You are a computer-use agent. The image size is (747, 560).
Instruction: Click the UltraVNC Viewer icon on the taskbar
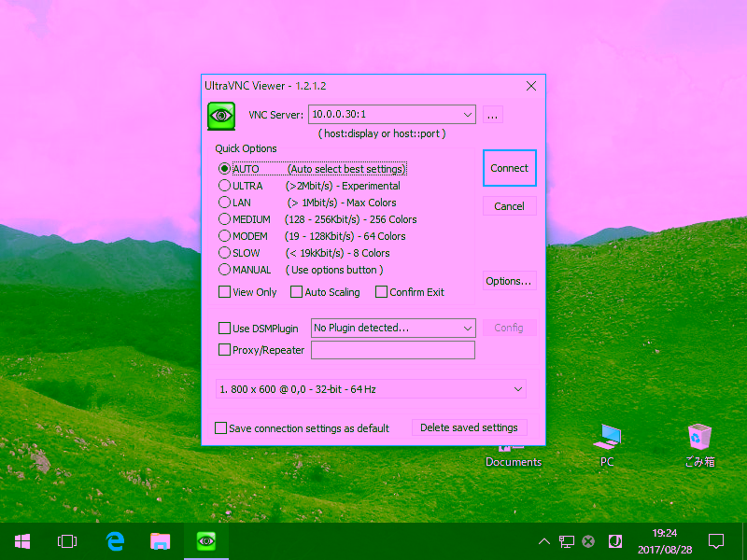click(x=205, y=540)
